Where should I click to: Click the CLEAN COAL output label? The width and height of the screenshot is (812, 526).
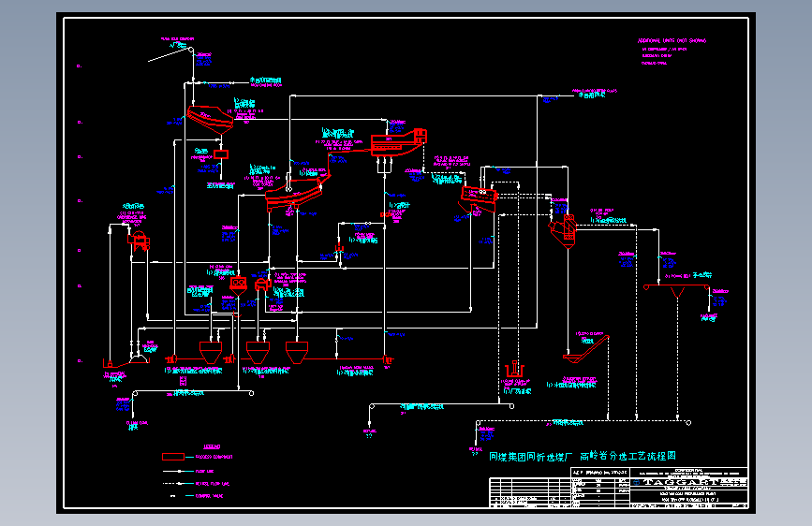(x=137, y=423)
